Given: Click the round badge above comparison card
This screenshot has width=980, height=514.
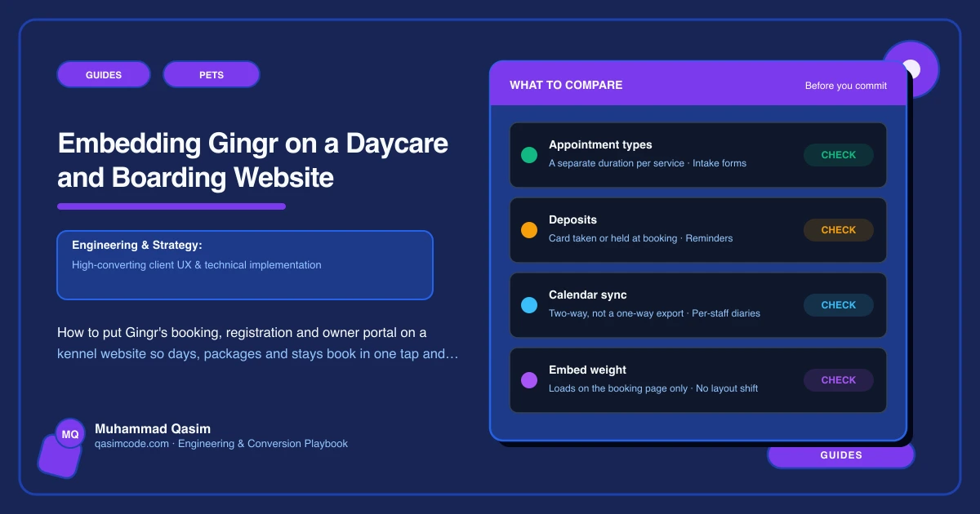Looking at the screenshot, I should click(x=911, y=69).
